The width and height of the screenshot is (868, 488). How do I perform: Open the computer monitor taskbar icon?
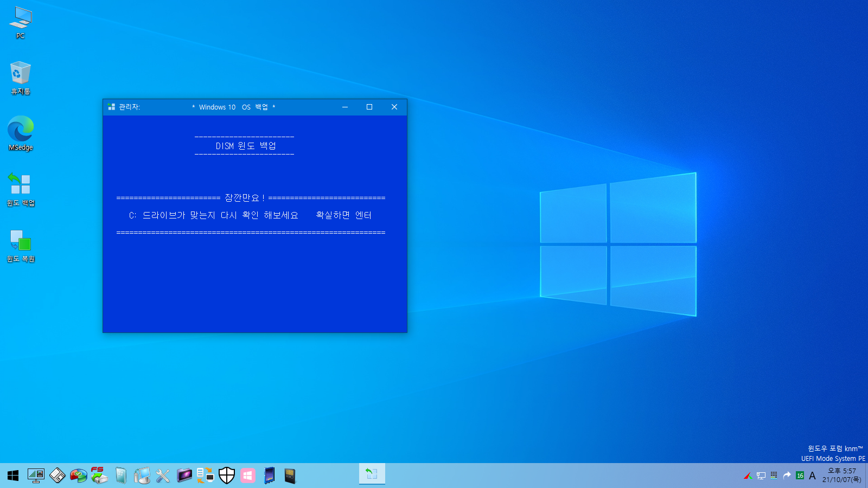tap(142, 476)
